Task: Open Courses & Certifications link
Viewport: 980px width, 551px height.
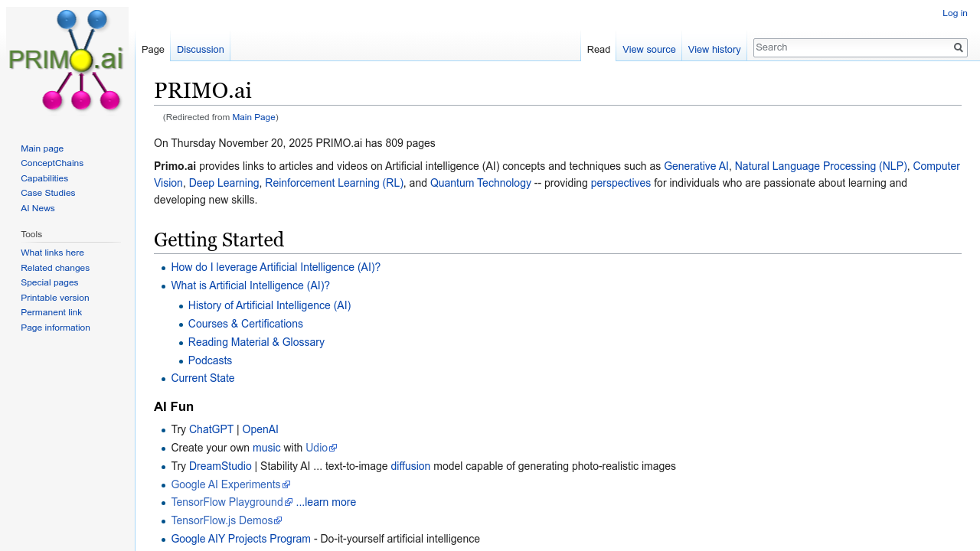Action: [x=246, y=324]
